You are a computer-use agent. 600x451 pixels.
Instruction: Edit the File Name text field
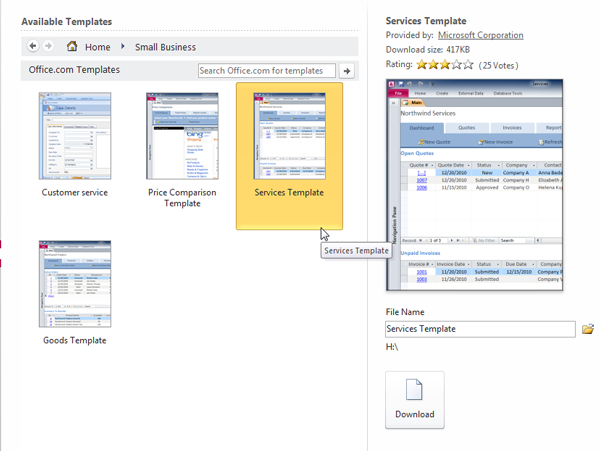(480, 329)
